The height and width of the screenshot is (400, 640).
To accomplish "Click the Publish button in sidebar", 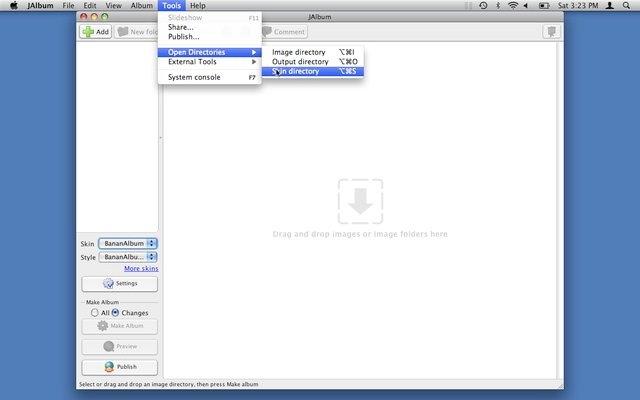I will click(x=120, y=367).
